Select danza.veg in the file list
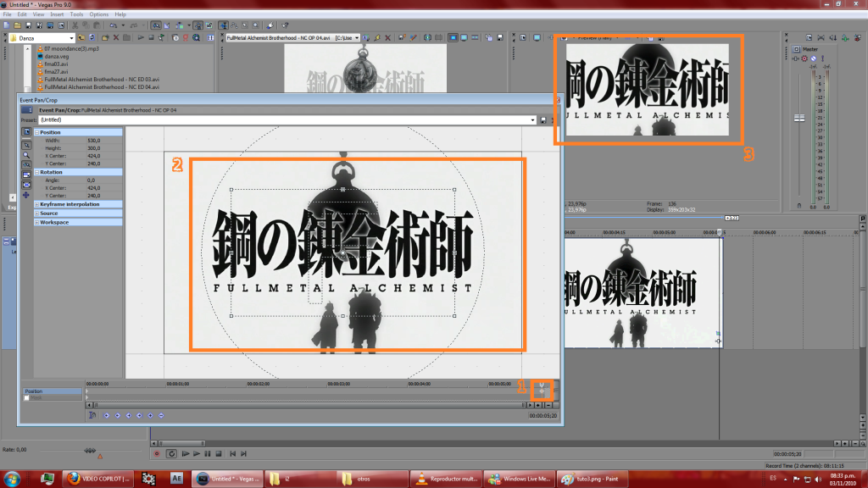The image size is (868, 488). 57,57
